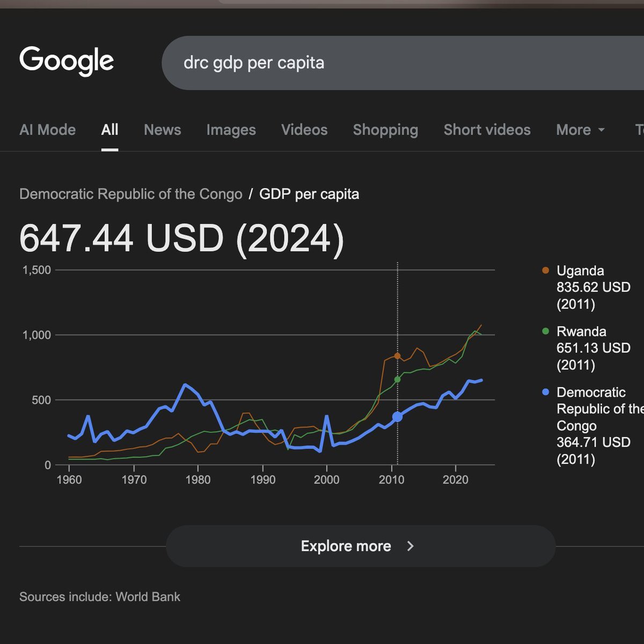Click the 1990 x-axis label
Image resolution: width=644 pixels, height=644 pixels.
pyautogui.click(x=263, y=480)
